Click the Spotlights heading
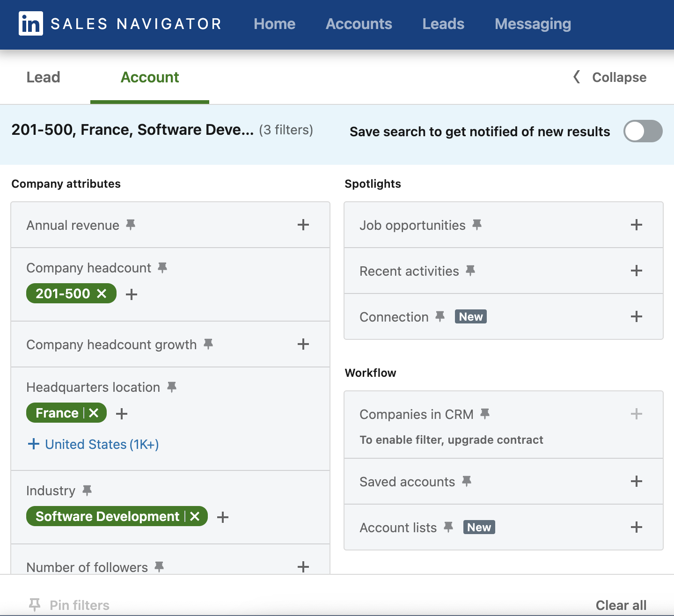674x616 pixels. point(373,184)
